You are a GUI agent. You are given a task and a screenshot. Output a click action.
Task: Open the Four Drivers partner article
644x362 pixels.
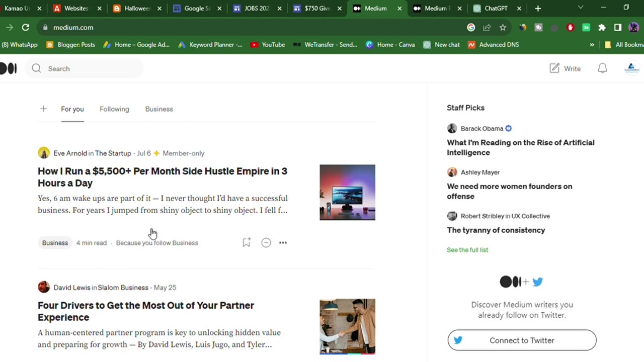[146, 311]
